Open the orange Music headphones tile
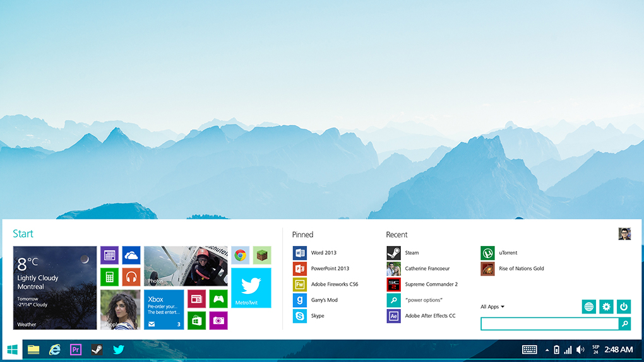Screen dimensions: 644x362 pos(131,277)
